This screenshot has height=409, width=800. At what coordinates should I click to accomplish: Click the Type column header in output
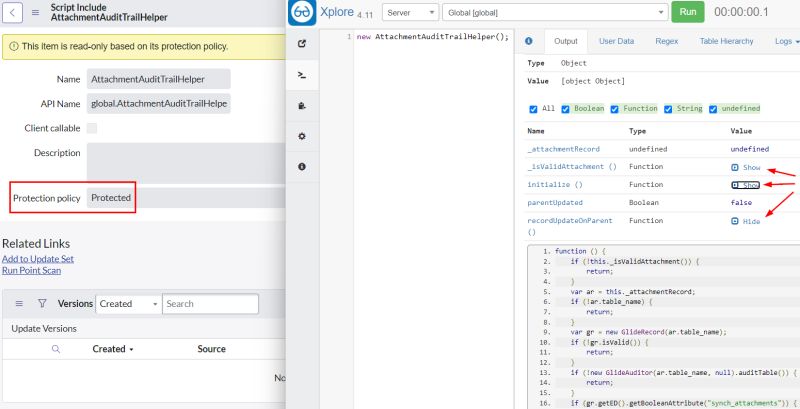(638, 131)
